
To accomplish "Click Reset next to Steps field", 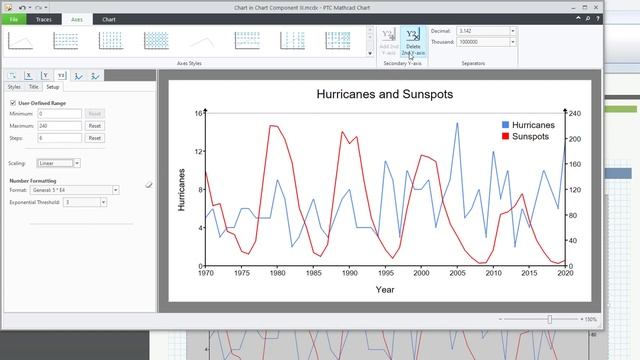I will point(95,138).
